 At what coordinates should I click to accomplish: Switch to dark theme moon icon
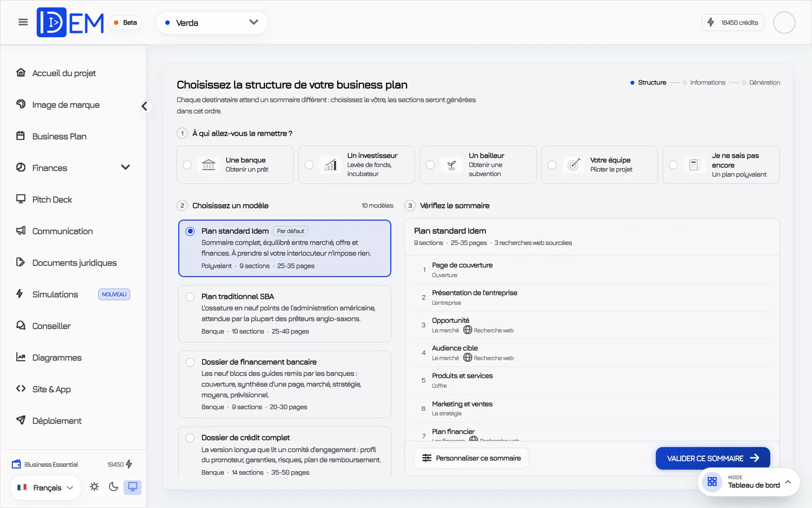(x=113, y=487)
